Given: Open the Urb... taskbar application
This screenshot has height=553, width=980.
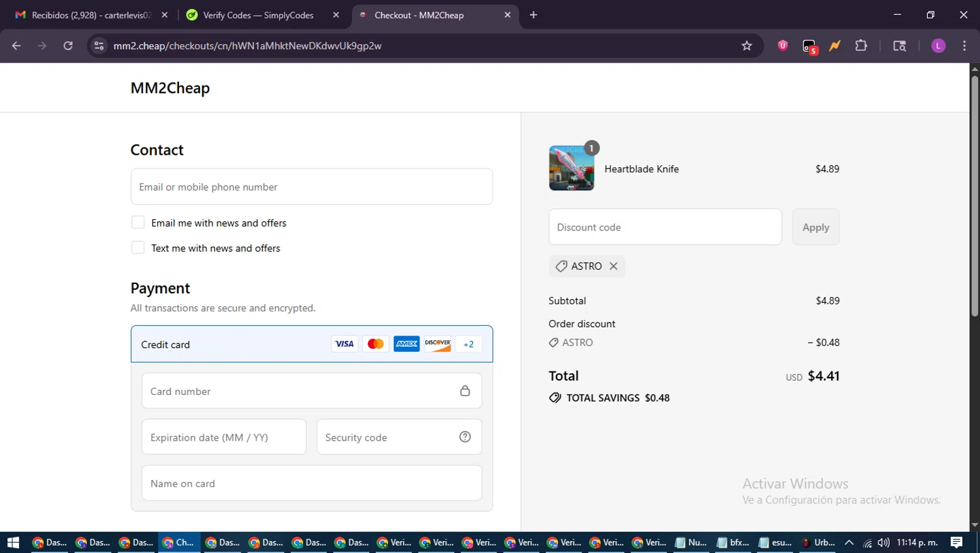Looking at the screenshot, I should 818,543.
